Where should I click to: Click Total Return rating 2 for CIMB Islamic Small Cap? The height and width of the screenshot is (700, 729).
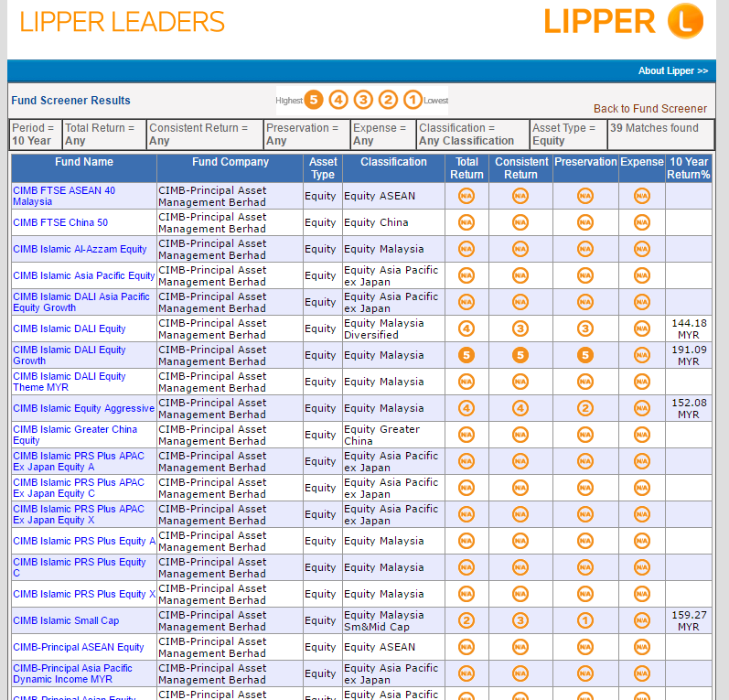(466, 620)
